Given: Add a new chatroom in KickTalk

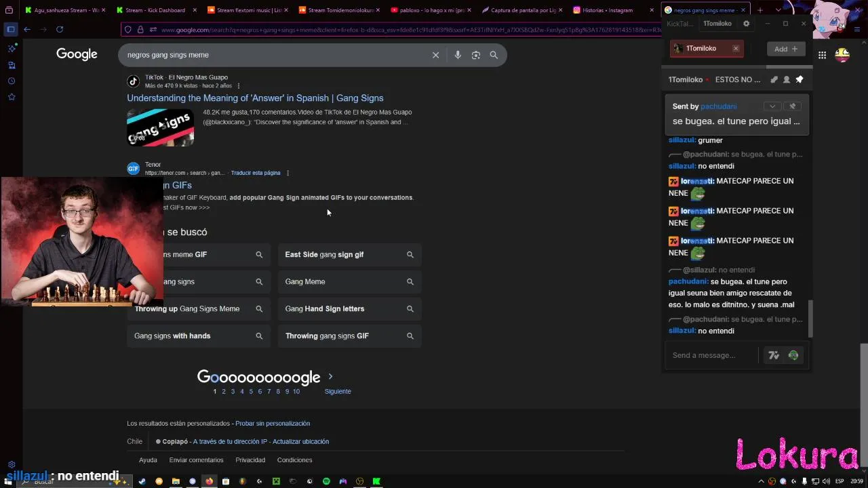Looking at the screenshot, I should coord(786,49).
